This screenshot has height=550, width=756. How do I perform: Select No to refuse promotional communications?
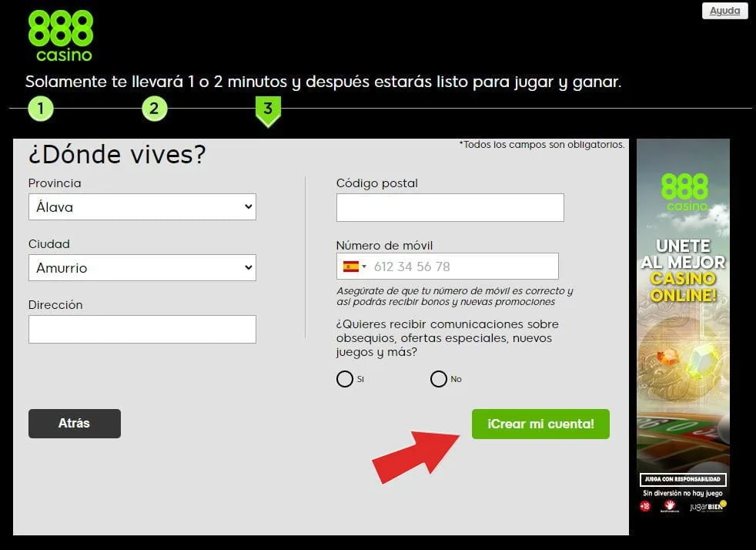439,379
